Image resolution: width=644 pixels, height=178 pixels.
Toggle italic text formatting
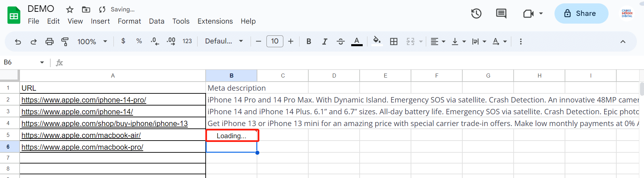point(325,41)
